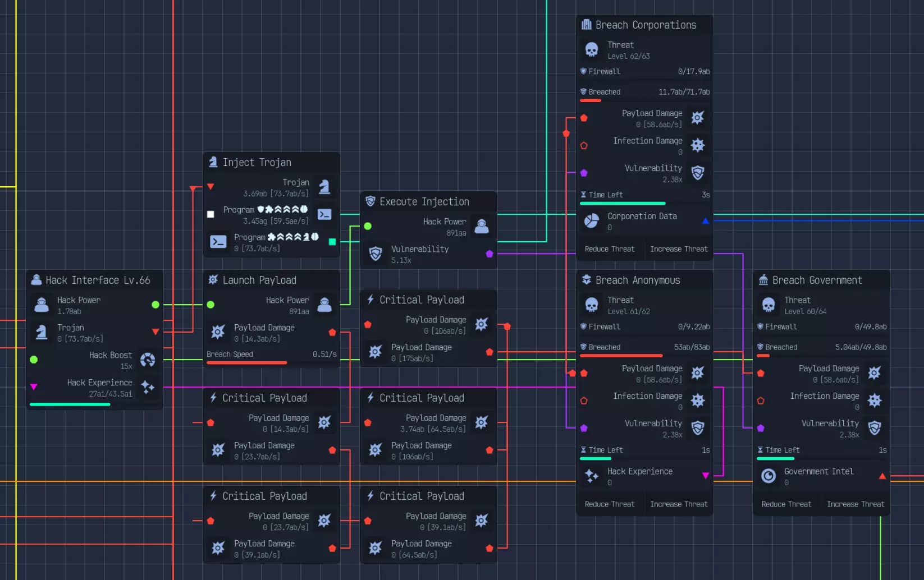Click the Trojan knight icon in Hack Interface
The width and height of the screenshot is (924, 580).
(42, 333)
